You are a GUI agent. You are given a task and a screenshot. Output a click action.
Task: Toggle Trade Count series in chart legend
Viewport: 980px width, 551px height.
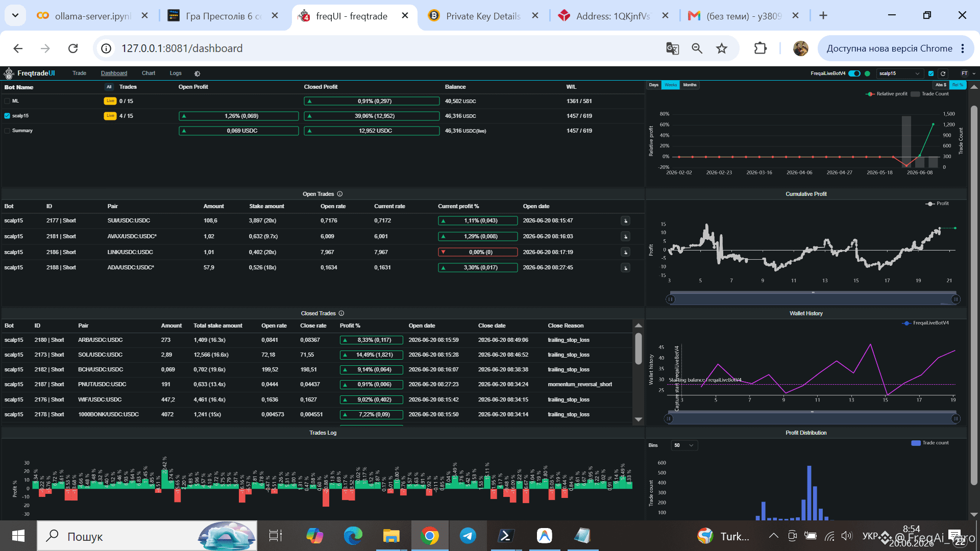(x=930, y=94)
